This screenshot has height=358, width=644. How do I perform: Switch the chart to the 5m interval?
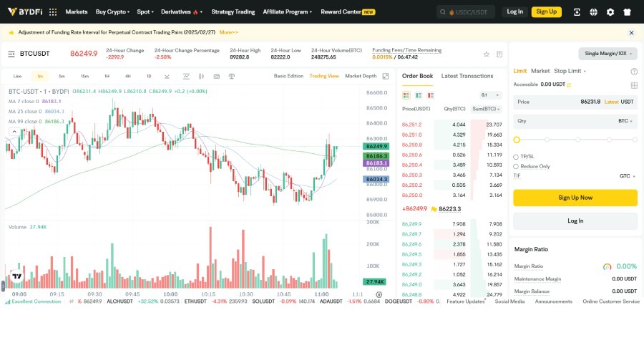pos(62,76)
